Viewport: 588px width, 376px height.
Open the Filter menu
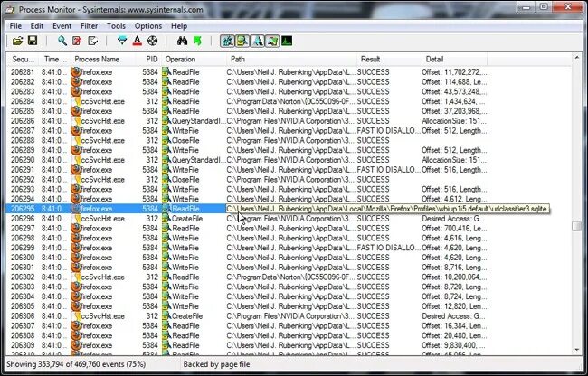point(89,26)
